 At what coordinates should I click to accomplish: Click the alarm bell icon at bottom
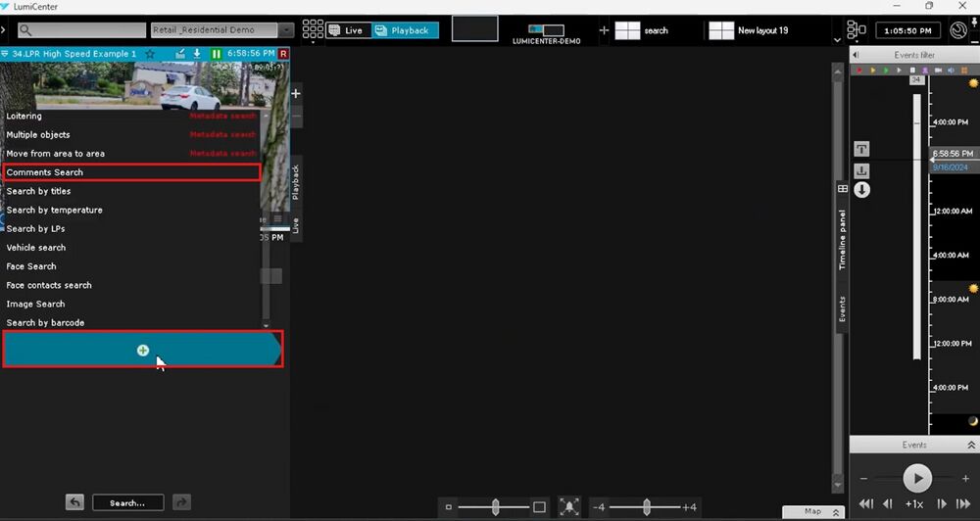click(x=569, y=507)
